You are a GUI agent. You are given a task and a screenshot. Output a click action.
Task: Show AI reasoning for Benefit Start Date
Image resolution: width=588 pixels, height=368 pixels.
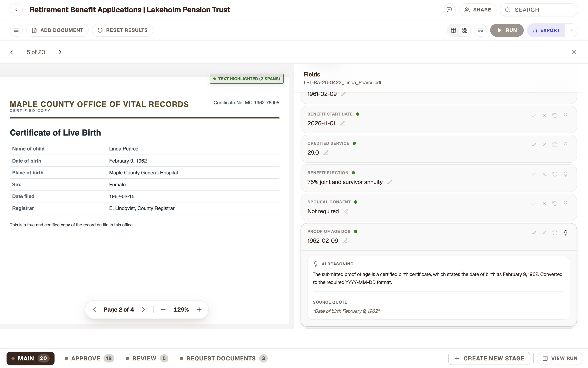[565, 115]
